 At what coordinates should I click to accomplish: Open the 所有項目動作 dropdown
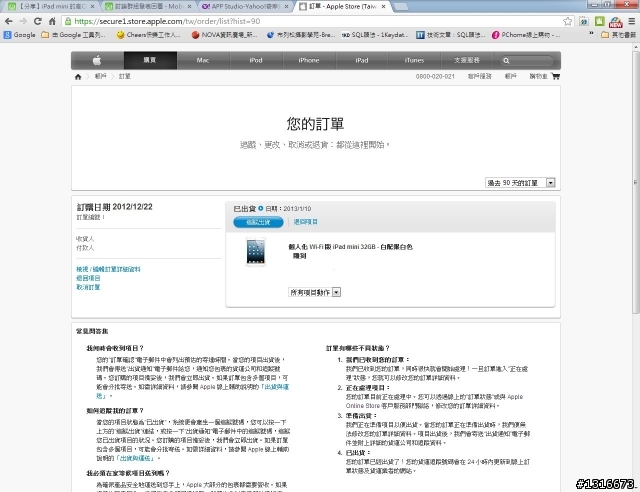coord(314,292)
